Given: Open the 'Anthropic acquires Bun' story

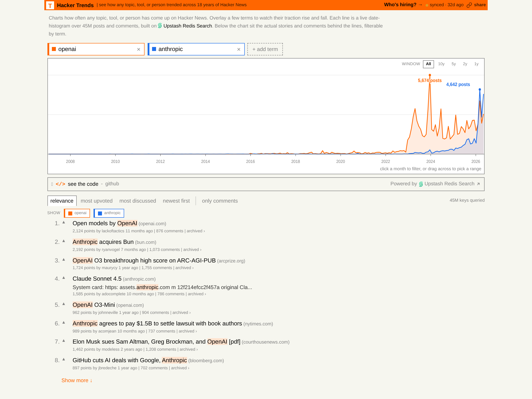Looking at the screenshot, I should tap(103, 242).
